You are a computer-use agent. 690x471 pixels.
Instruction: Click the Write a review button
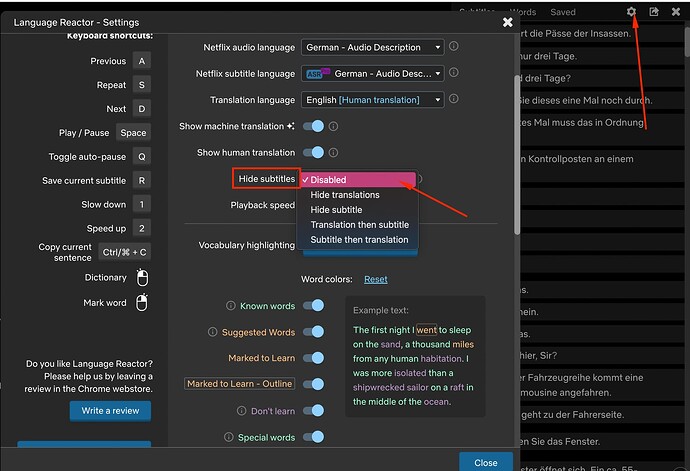tap(110, 411)
